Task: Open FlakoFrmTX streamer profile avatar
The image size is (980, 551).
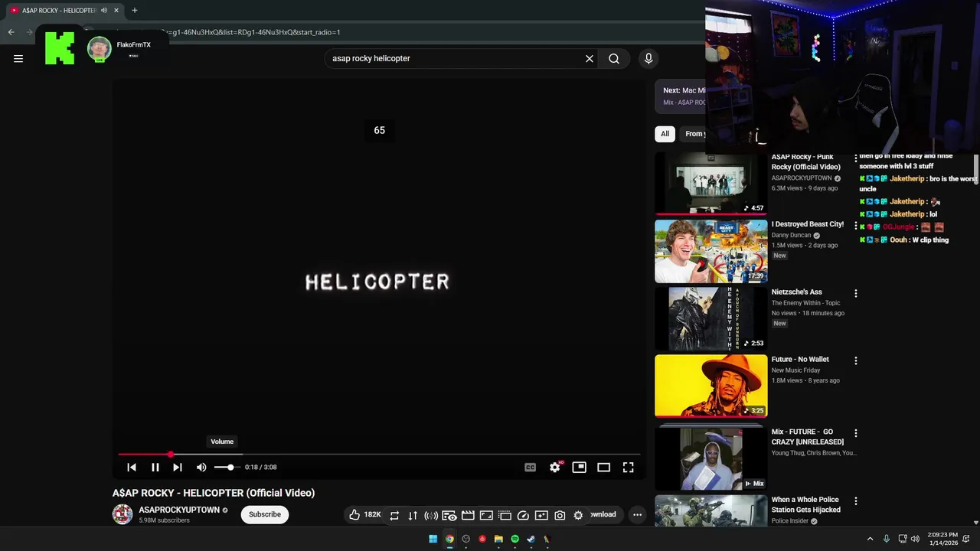Action: click(x=99, y=49)
